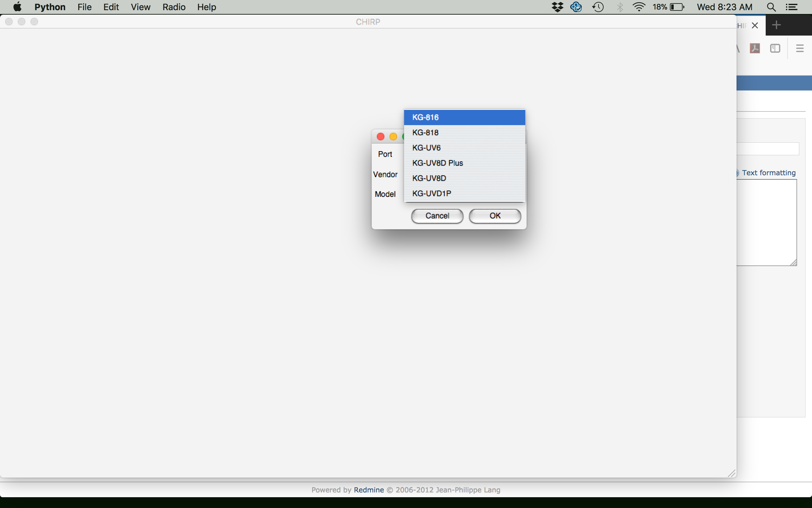Choose KG-UV8D from the dropdown list
This screenshot has width=812, height=508.
pos(464,178)
